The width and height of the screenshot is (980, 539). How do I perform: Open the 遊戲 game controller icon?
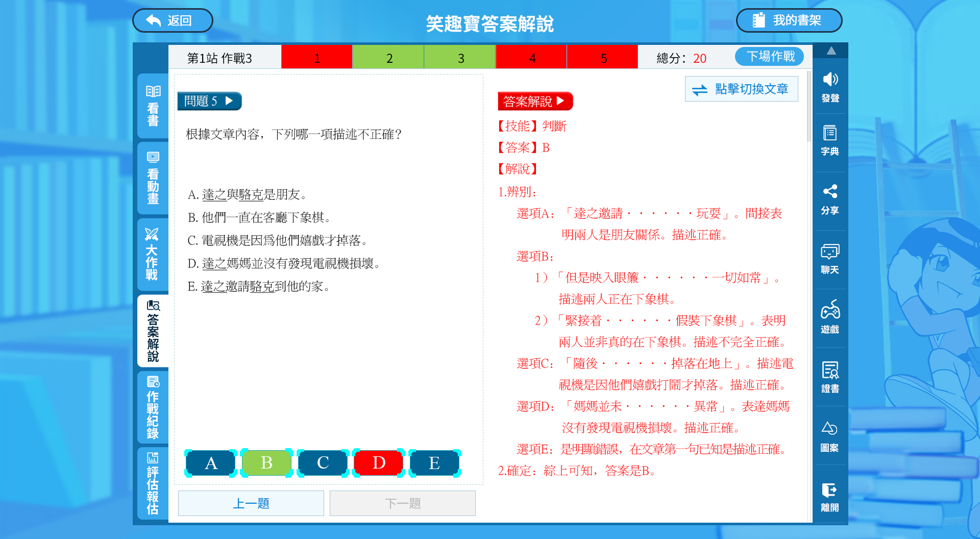point(830,317)
